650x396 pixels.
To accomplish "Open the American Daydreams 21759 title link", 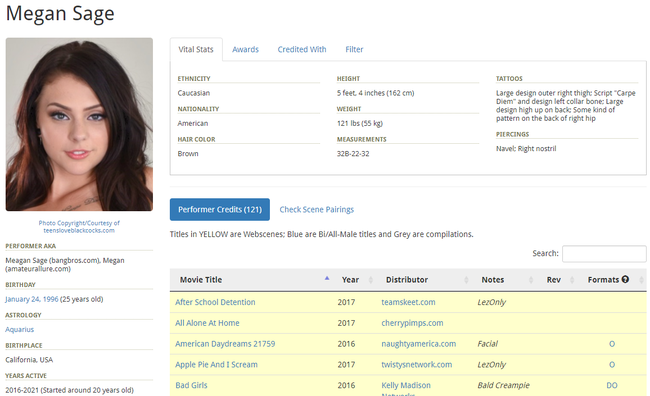I will click(225, 344).
